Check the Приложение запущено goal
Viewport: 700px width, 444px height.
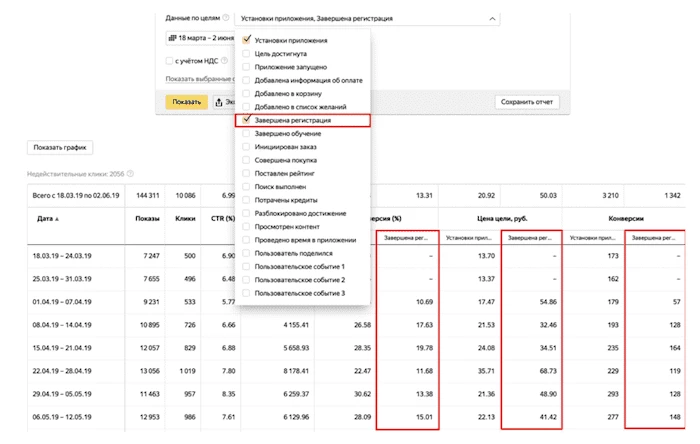[246, 67]
